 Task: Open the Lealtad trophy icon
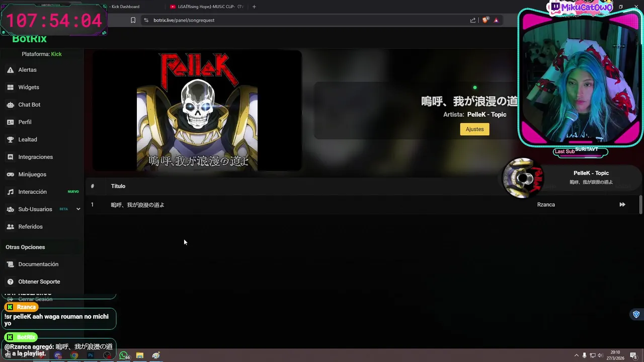tap(10, 139)
